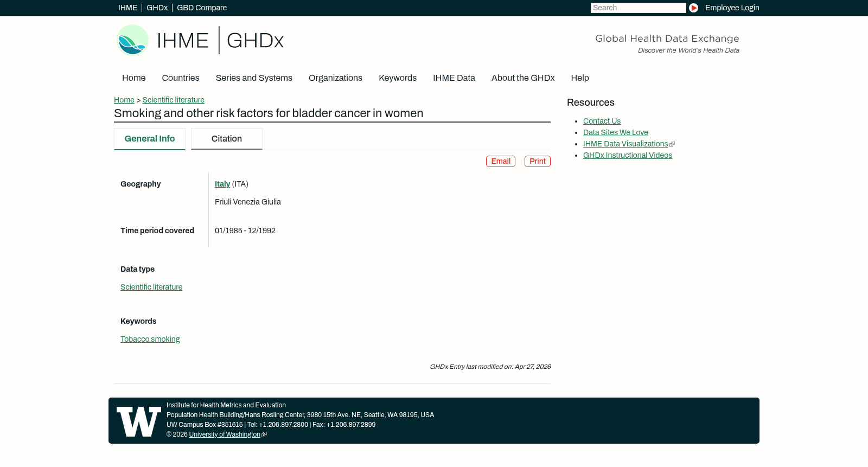Viewport: 868px width, 467px height.
Task: Open Contact Us resource link
Action: tap(602, 121)
